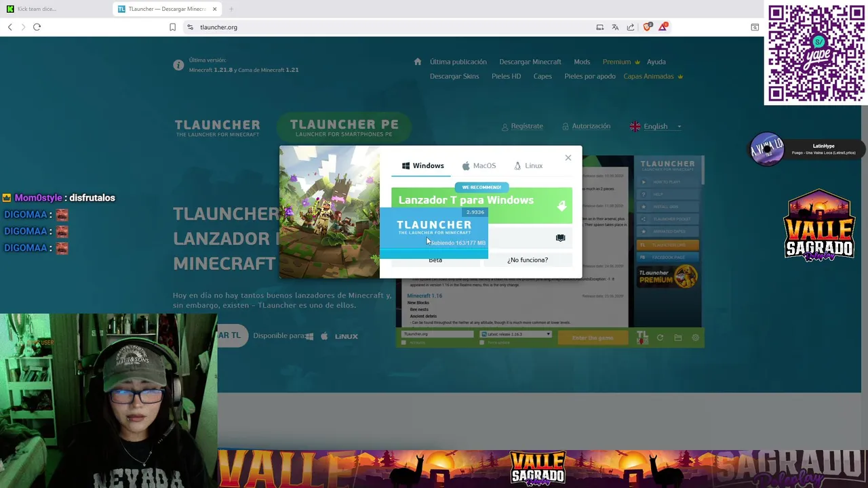Open the Mods menu item
Screen dimensions: 868x488
[x=582, y=62]
